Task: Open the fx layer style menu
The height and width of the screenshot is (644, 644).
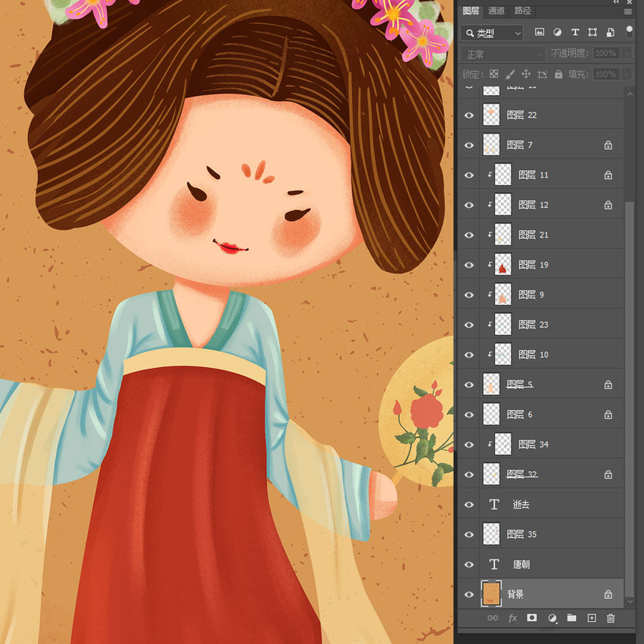Action: [x=512, y=618]
